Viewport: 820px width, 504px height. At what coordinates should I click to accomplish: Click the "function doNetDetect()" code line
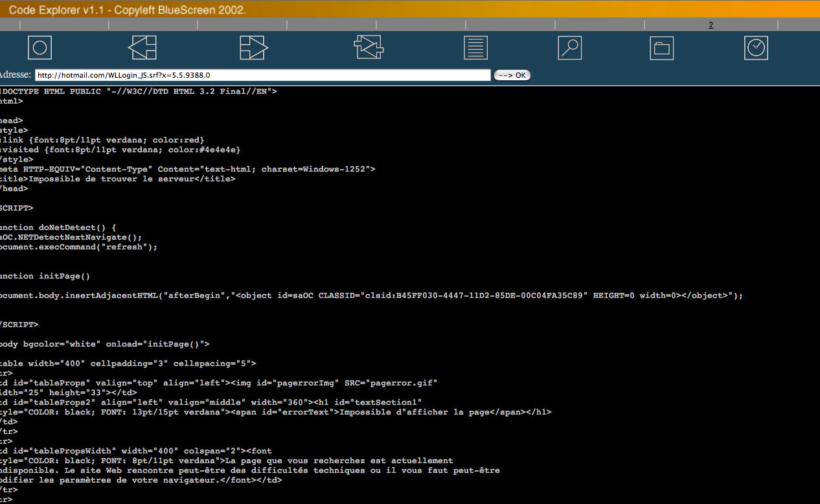point(58,227)
